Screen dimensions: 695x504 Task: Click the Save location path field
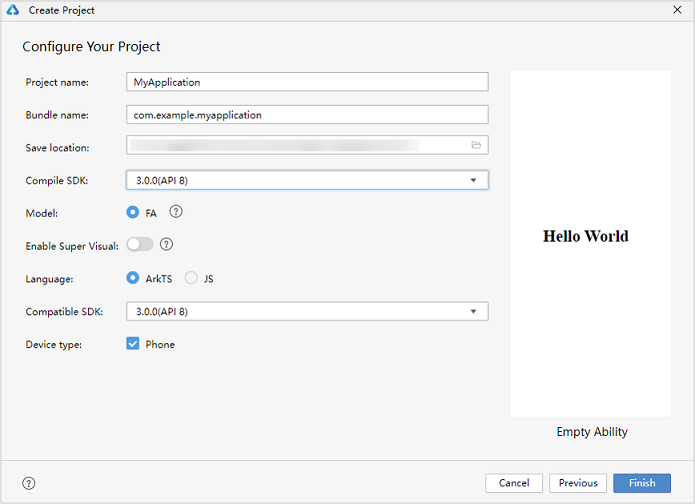pyautogui.click(x=307, y=145)
